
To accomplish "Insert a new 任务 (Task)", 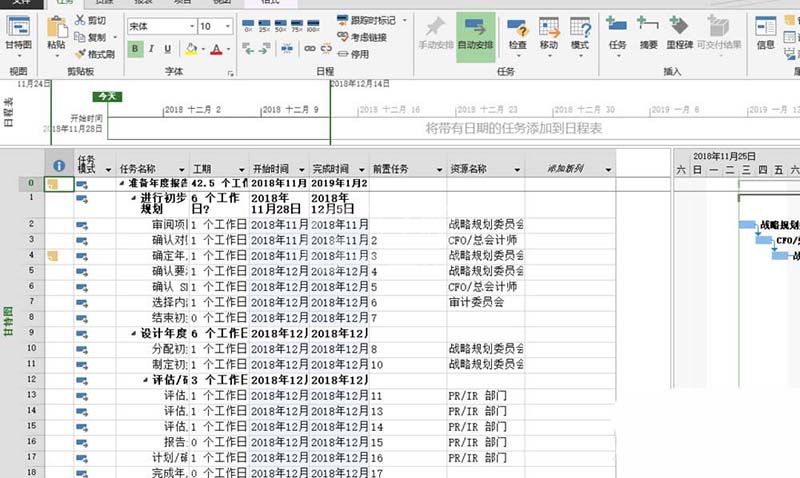I will click(x=617, y=34).
